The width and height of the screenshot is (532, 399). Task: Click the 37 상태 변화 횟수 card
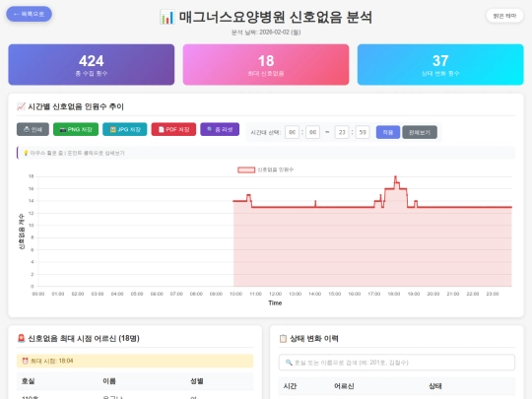(x=440, y=64)
